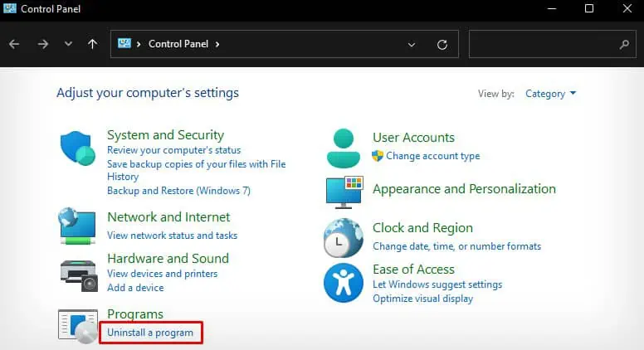Go up one folder level
644x350 pixels.
coord(92,44)
